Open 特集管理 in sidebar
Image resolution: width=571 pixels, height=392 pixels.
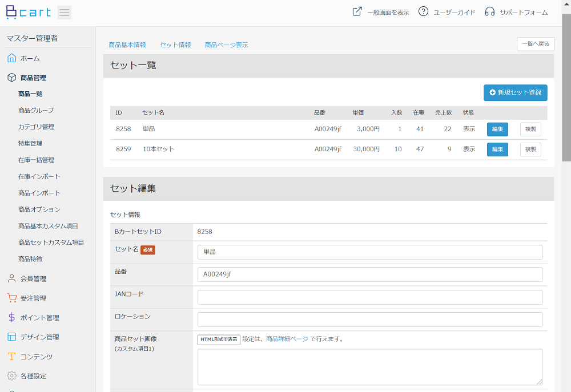tap(30, 143)
